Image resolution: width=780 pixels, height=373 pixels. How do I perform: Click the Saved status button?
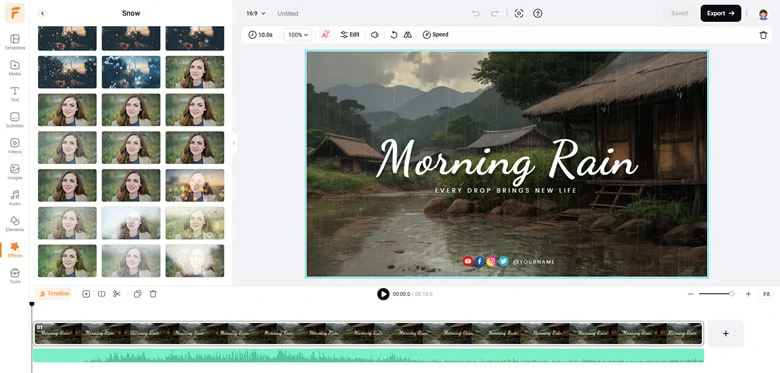679,13
